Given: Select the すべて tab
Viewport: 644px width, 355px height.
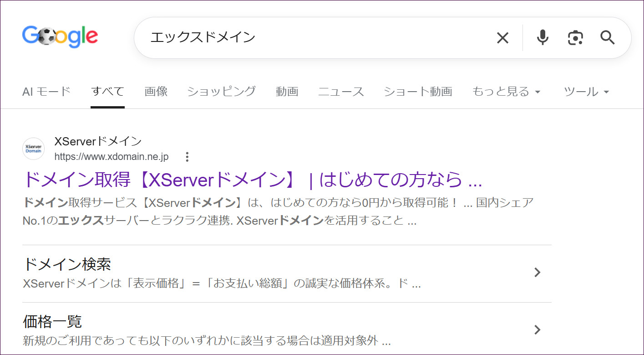Looking at the screenshot, I should 107,92.
